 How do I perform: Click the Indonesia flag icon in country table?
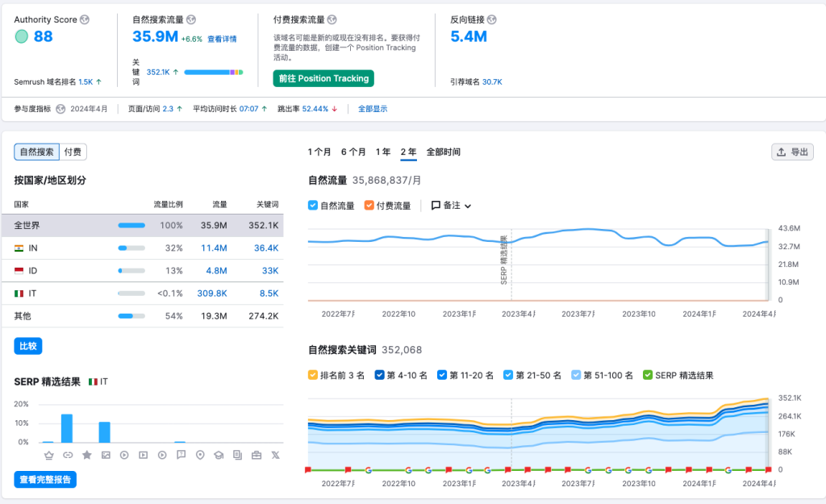(19, 271)
